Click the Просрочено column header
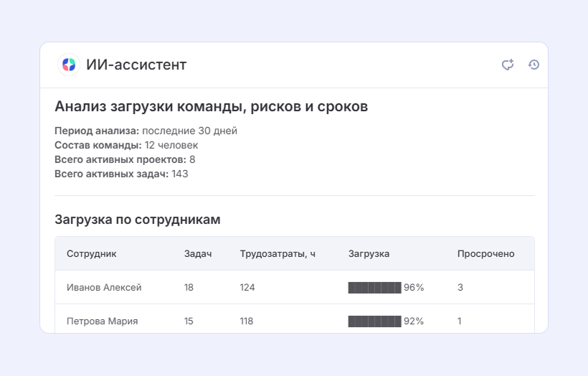Screen dimensions: 588x376 pos(485,254)
